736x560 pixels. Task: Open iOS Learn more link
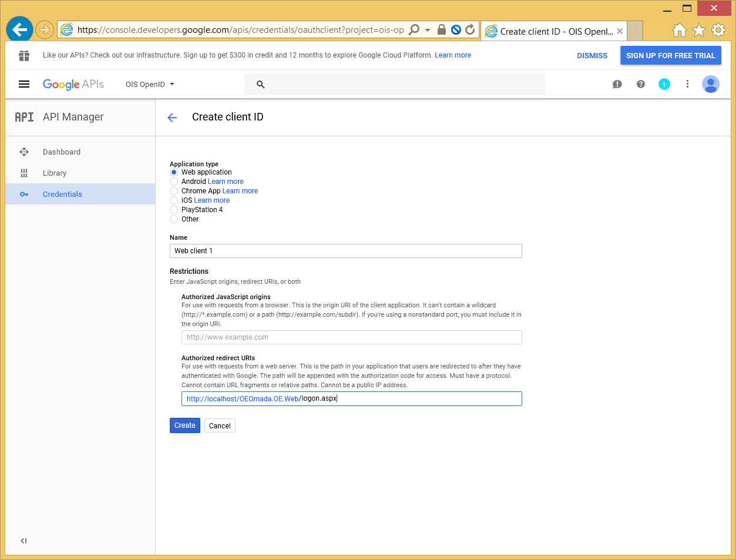(212, 200)
